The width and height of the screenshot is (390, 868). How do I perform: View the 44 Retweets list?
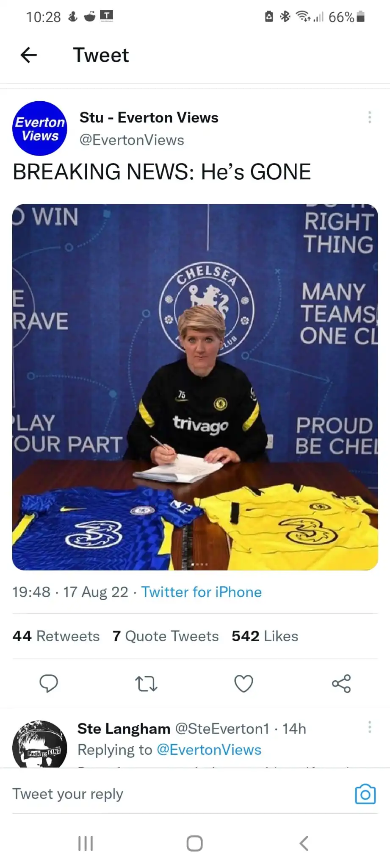56,636
